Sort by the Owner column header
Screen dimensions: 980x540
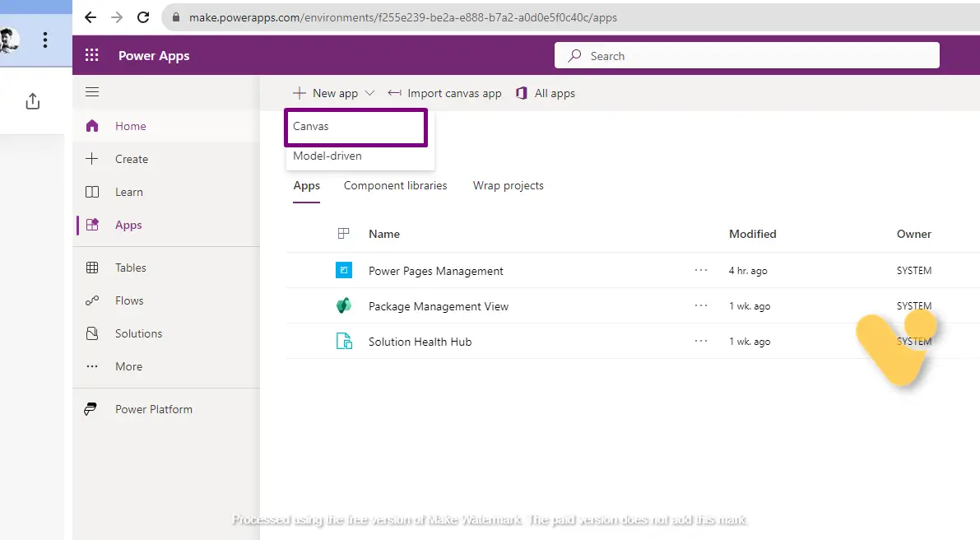(913, 234)
